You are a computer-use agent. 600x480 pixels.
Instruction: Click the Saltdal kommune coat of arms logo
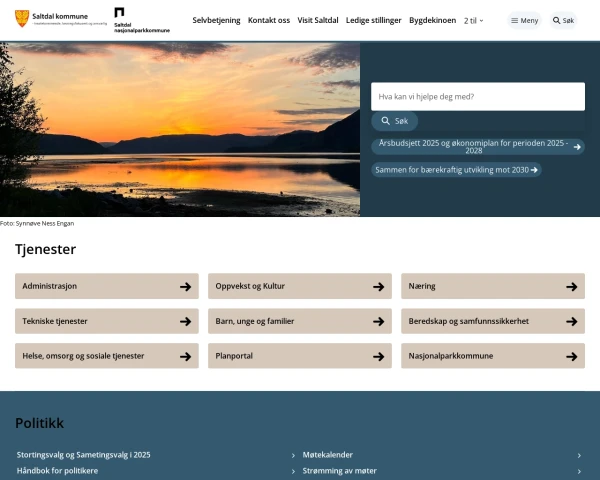(x=22, y=18)
